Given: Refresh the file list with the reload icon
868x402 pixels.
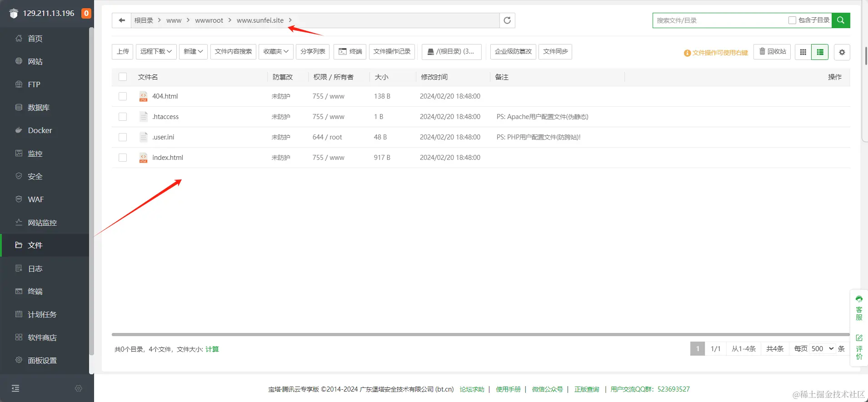Looking at the screenshot, I should [507, 20].
